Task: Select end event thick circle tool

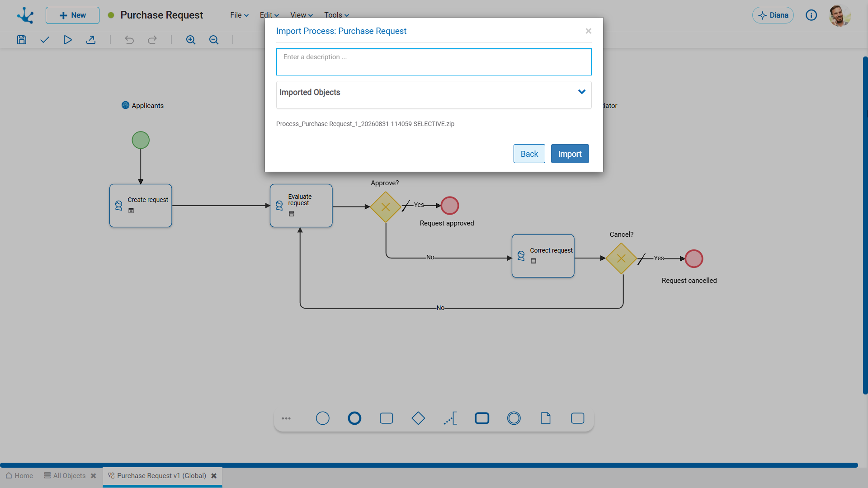Action: coord(354,418)
